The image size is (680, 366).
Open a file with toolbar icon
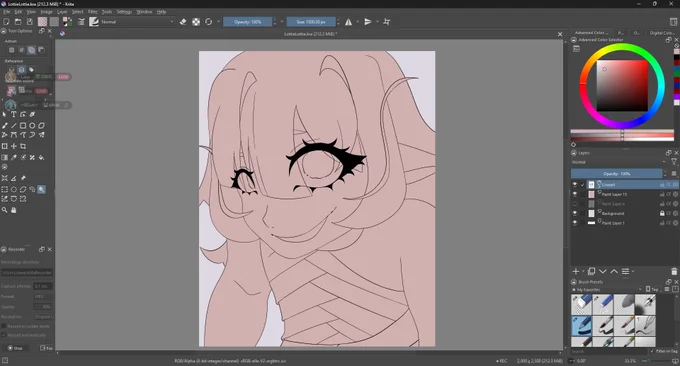[x=18, y=21]
